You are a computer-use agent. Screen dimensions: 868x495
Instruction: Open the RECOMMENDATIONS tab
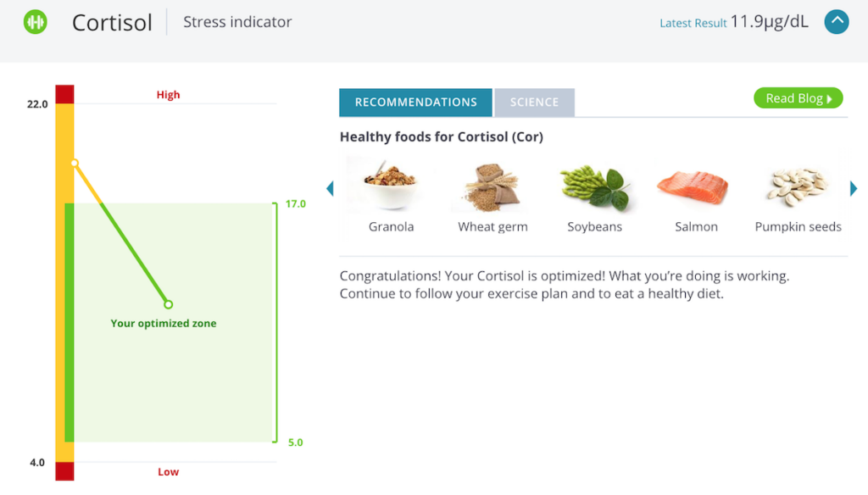415,102
